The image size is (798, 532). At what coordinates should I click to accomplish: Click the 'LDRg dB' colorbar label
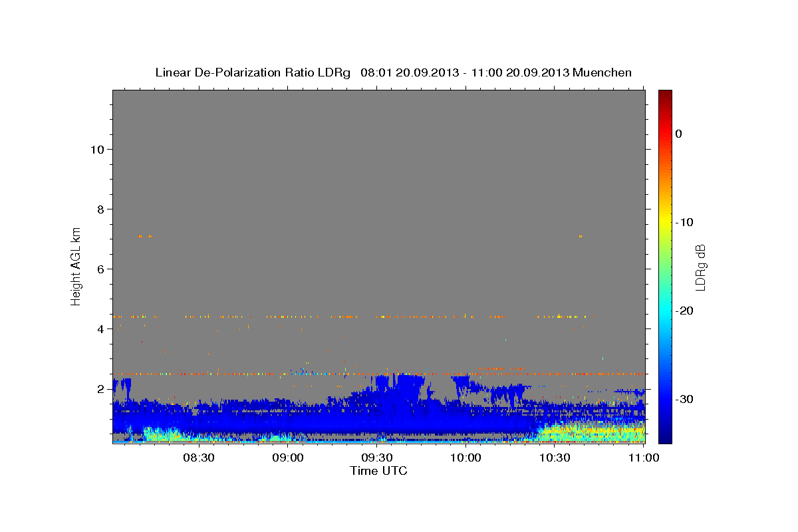click(700, 267)
